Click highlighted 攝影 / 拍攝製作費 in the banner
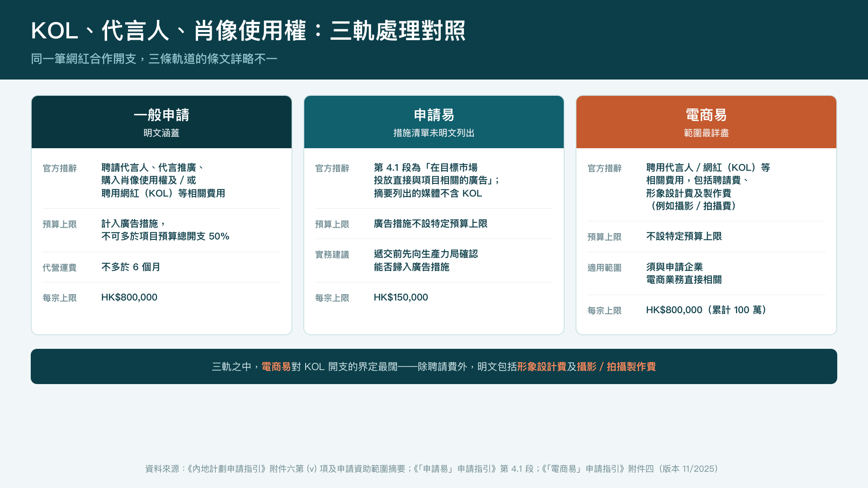 click(x=617, y=366)
